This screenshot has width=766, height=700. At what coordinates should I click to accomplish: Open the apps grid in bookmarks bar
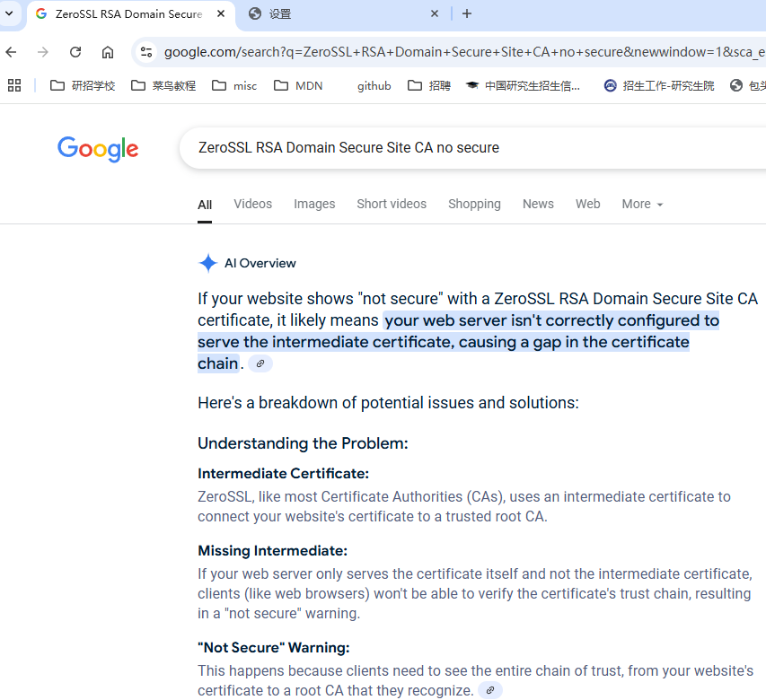[14, 86]
